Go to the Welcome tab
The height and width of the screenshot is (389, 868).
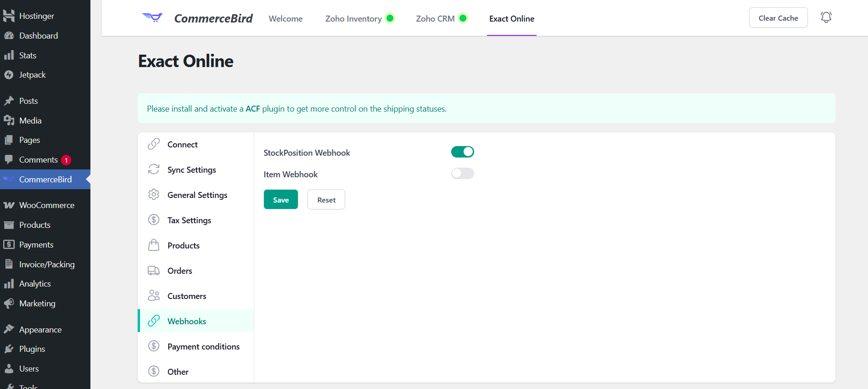click(x=286, y=19)
